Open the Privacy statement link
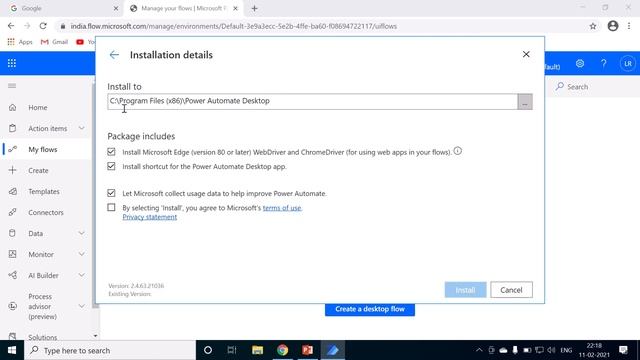 [150, 217]
